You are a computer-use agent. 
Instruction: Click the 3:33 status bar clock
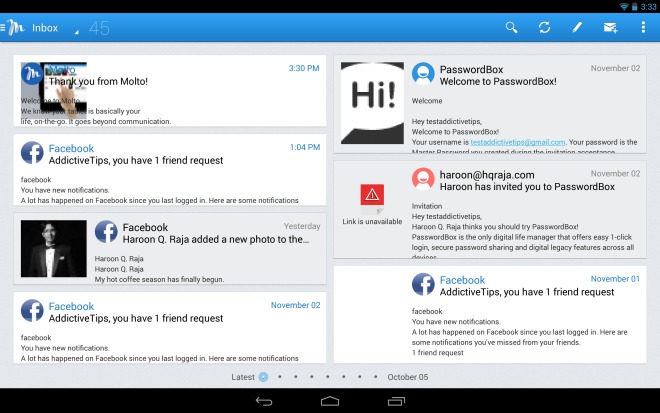click(x=649, y=7)
